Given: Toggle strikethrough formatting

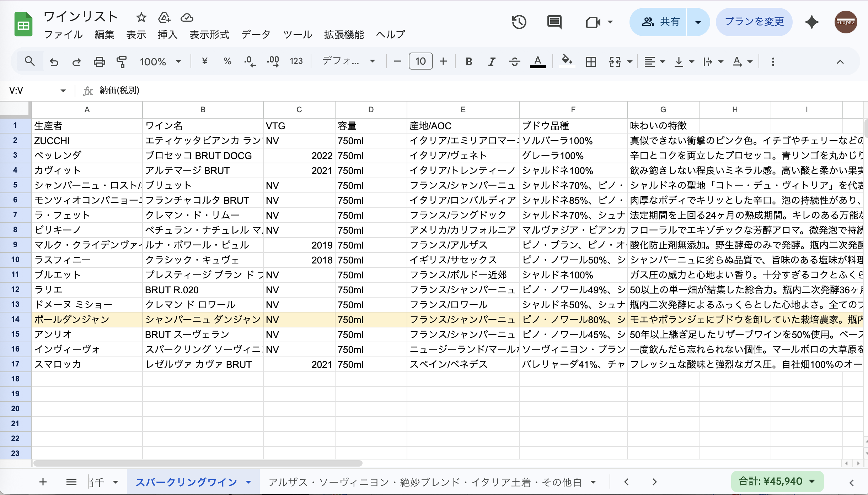Looking at the screenshot, I should (x=514, y=62).
